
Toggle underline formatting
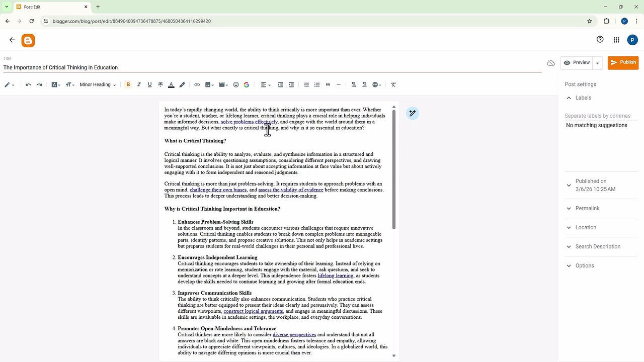coord(149,84)
